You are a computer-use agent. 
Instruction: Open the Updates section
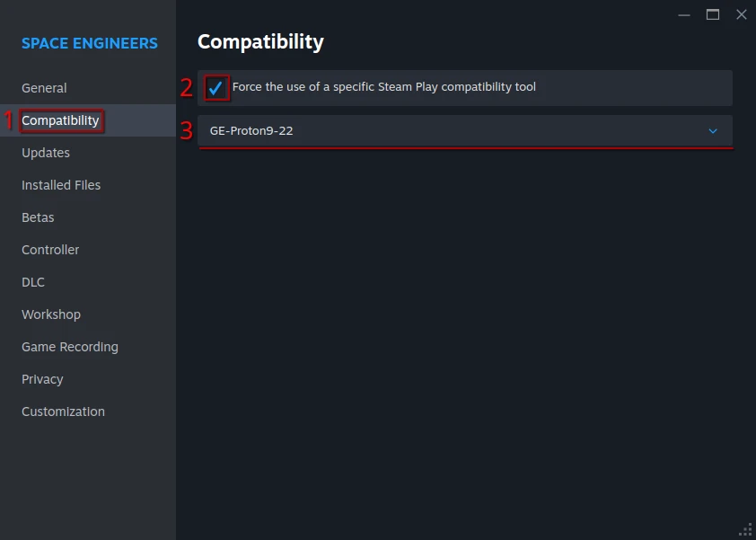click(45, 152)
